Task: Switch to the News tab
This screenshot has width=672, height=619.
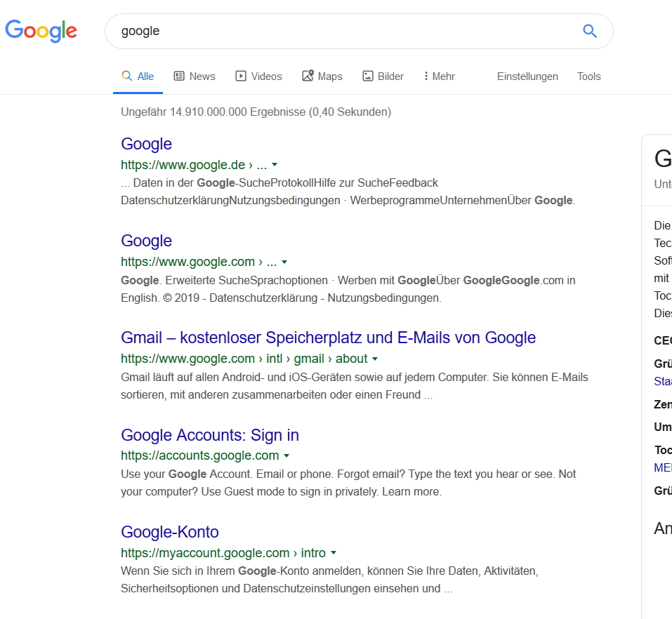Action: pos(194,76)
